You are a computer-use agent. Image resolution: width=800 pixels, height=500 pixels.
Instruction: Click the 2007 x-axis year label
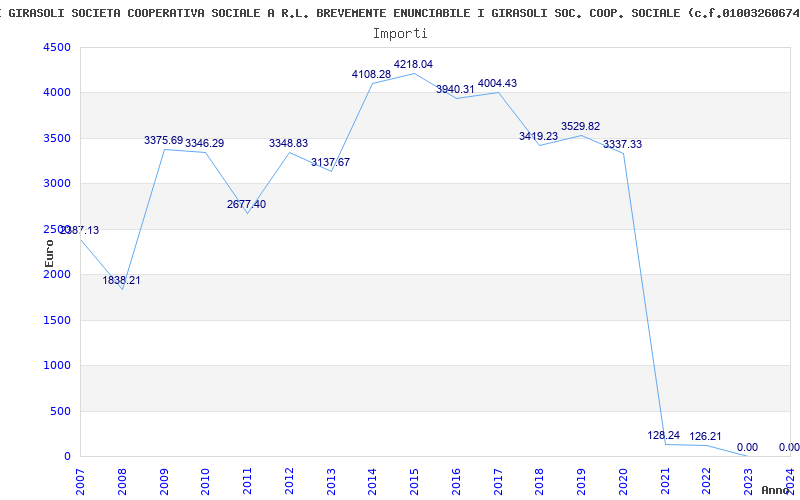(x=80, y=481)
